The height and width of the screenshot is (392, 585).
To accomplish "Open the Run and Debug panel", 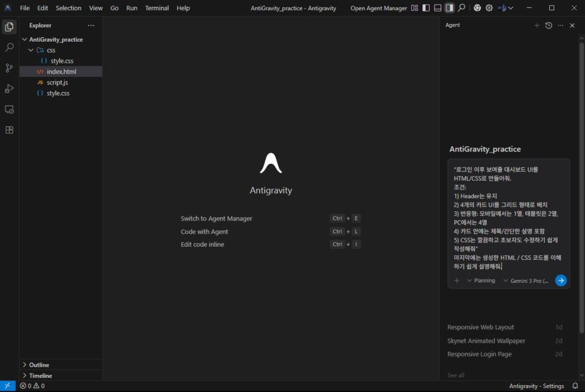I will point(9,89).
